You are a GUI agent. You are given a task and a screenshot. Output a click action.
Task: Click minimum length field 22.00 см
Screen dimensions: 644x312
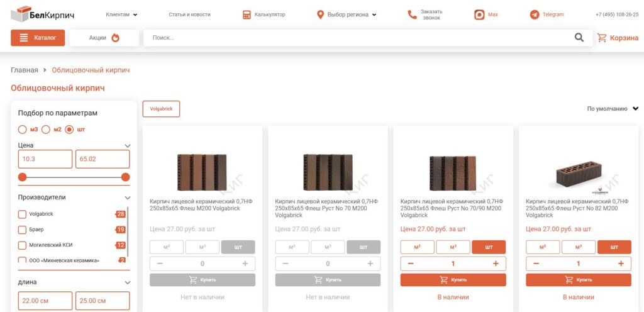coord(45,301)
